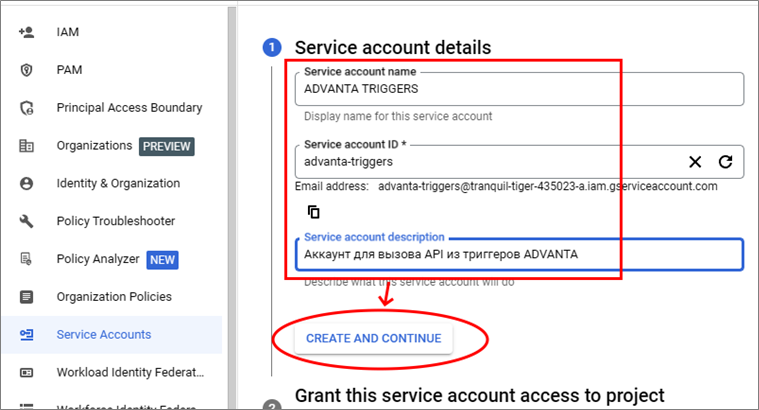The width and height of the screenshot is (759, 410).
Task: Click the IAM add-person icon
Action: [x=26, y=32]
